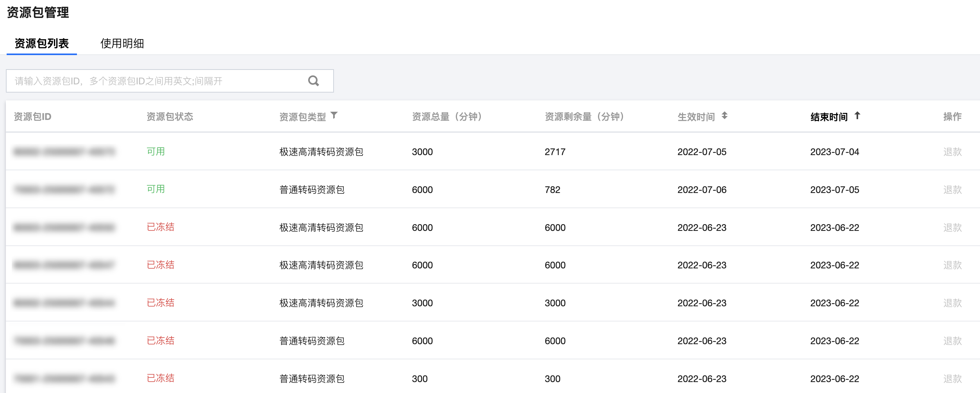
Task: Focus the 资源包ID search input field
Action: tap(156, 81)
